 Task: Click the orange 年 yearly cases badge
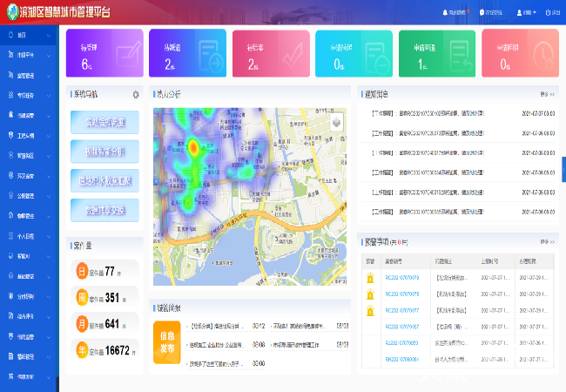83,350
